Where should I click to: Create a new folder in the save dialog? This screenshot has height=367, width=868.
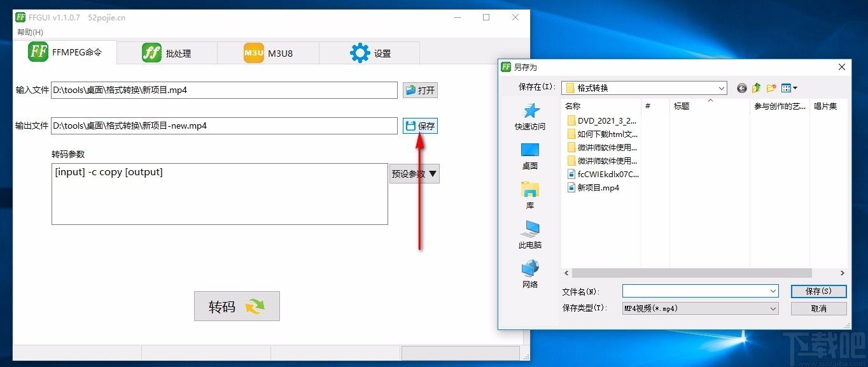(x=771, y=87)
